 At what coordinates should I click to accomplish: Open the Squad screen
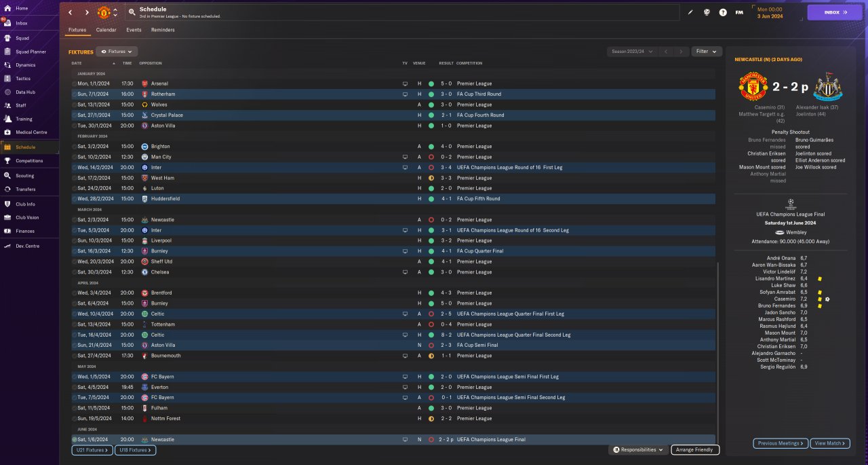pyautogui.click(x=24, y=38)
